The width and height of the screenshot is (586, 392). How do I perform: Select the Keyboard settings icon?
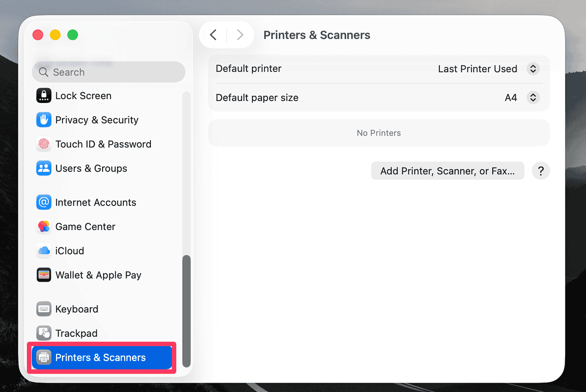[43, 309]
